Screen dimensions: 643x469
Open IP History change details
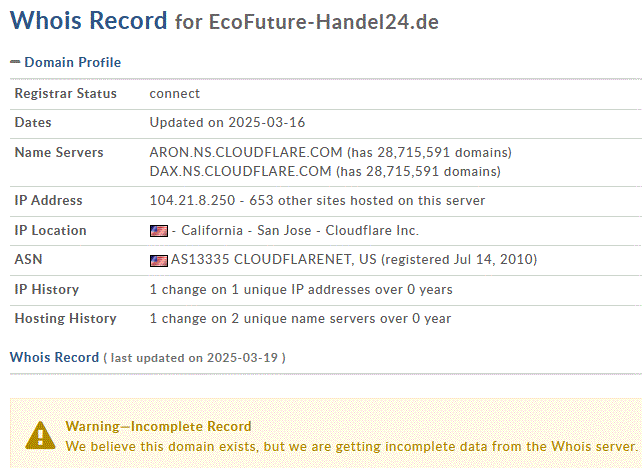coord(301,289)
